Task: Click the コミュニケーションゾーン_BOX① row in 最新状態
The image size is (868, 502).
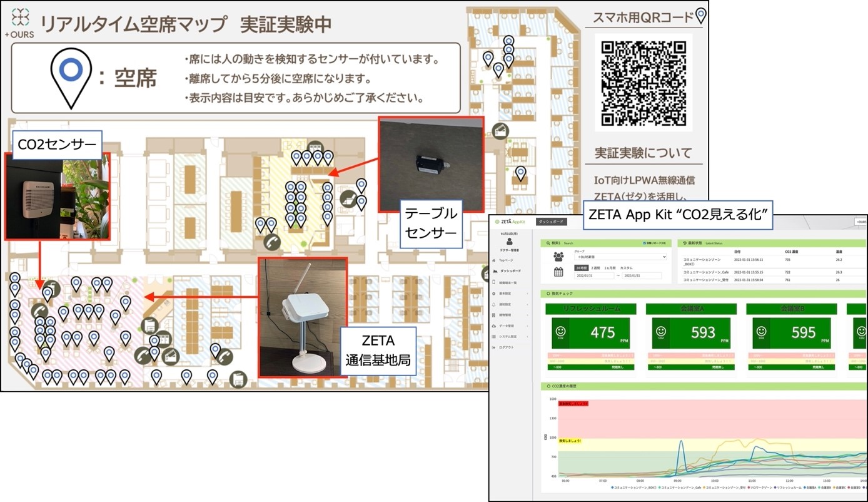Action: click(x=774, y=262)
